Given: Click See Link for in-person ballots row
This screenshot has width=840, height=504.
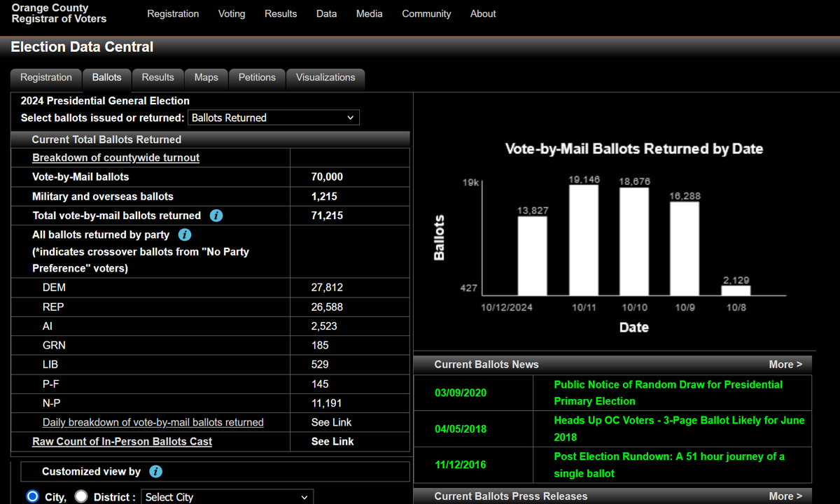Looking at the screenshot, I should [332, 442].
